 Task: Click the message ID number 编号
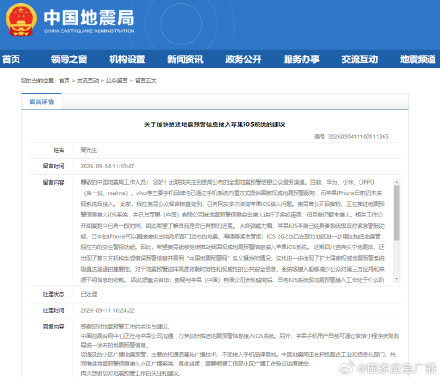351,136
